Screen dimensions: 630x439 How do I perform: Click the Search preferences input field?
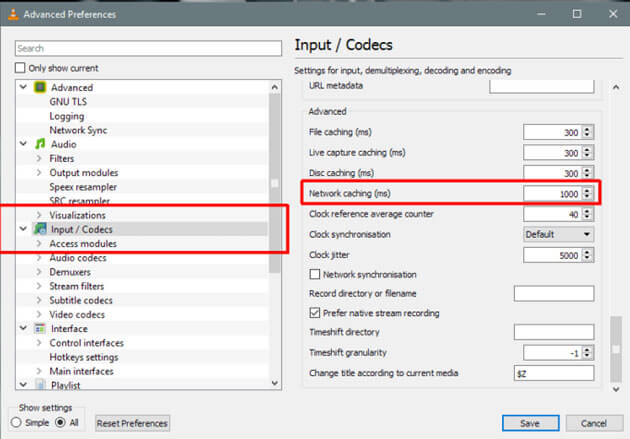[x=148, y=48]
